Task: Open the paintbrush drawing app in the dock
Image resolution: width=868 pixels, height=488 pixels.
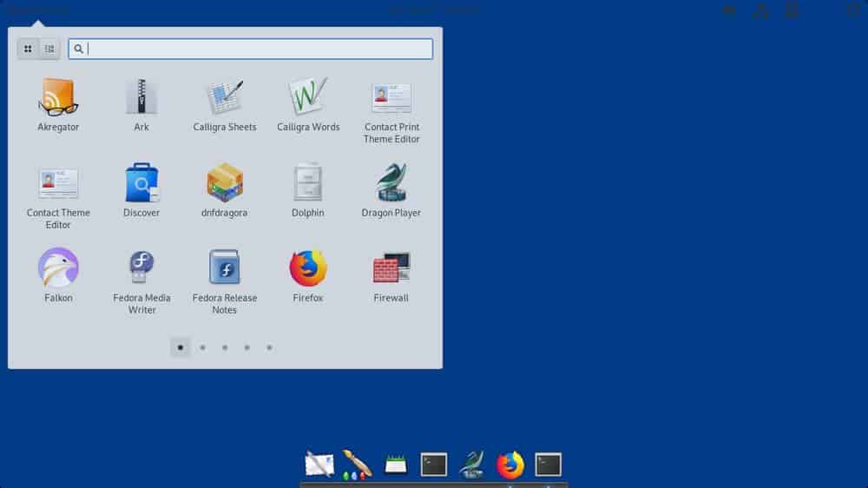Action: point(357,465)
